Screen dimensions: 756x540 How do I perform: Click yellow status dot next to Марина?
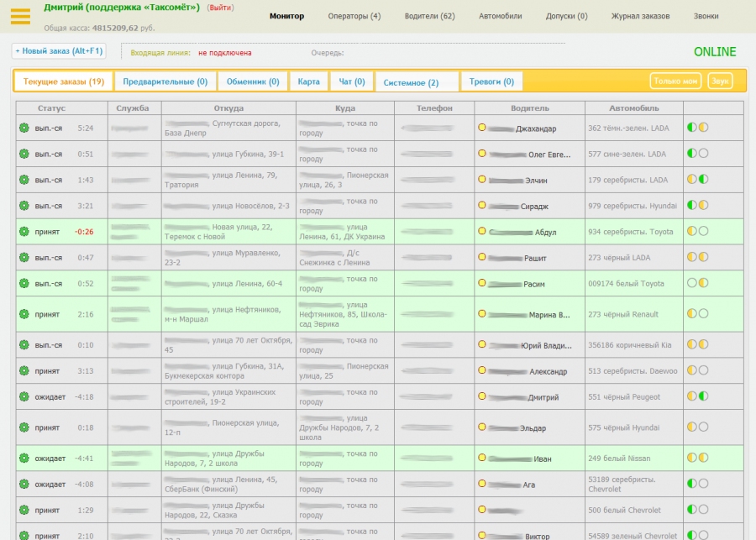click(x=482, y=315)
